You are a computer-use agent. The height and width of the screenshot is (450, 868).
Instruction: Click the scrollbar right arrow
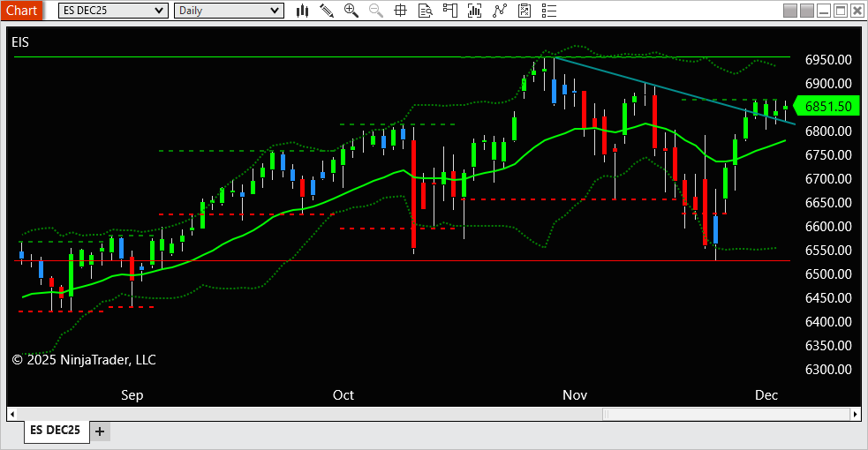pos(856,414)
